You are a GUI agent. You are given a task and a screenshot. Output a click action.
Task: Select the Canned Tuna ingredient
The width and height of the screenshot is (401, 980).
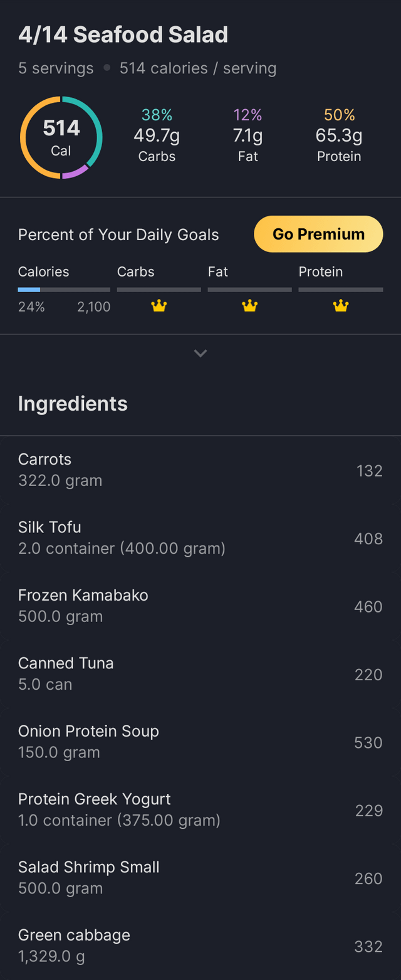[200, 674]
